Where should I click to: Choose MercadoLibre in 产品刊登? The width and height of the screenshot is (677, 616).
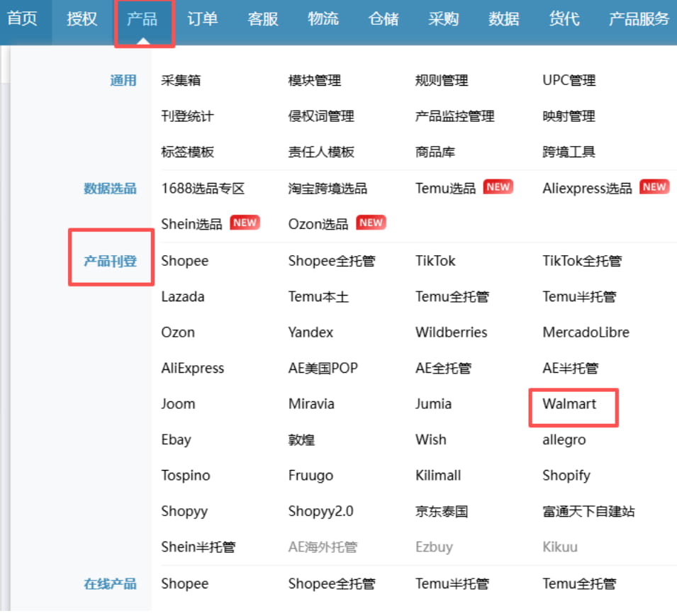586,332
